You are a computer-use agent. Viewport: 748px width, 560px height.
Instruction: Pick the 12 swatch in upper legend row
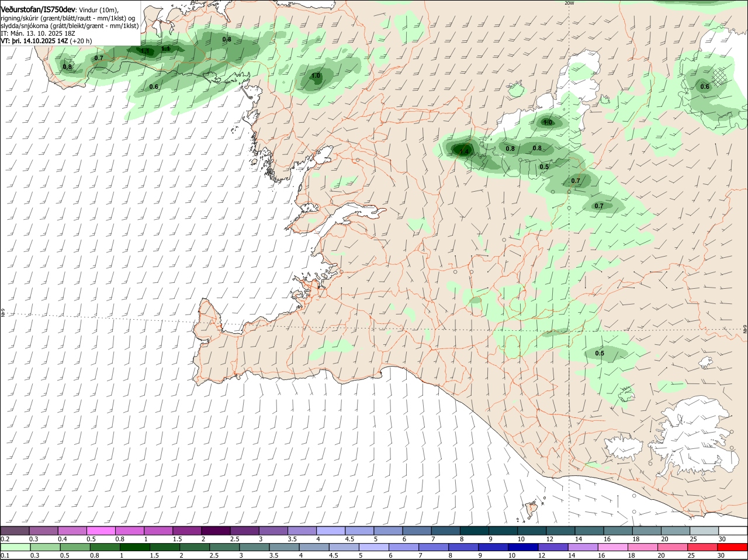[x=560, y=530]
